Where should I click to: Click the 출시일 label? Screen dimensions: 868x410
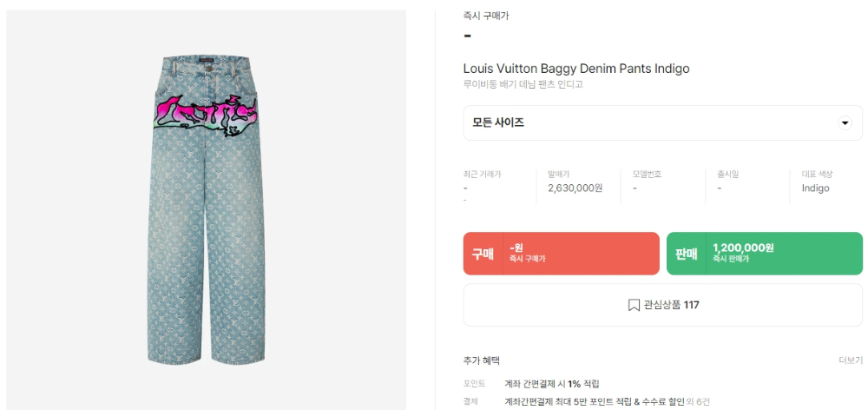point(727,175)
